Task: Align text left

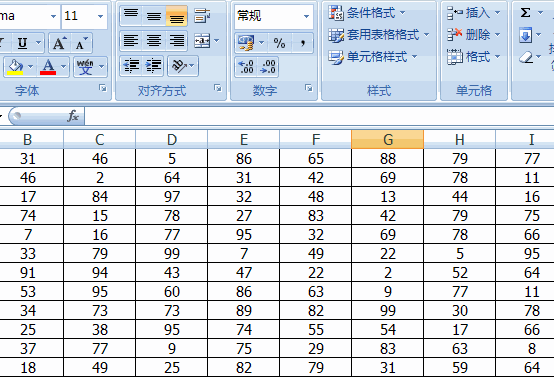Action: coord(131,41)
